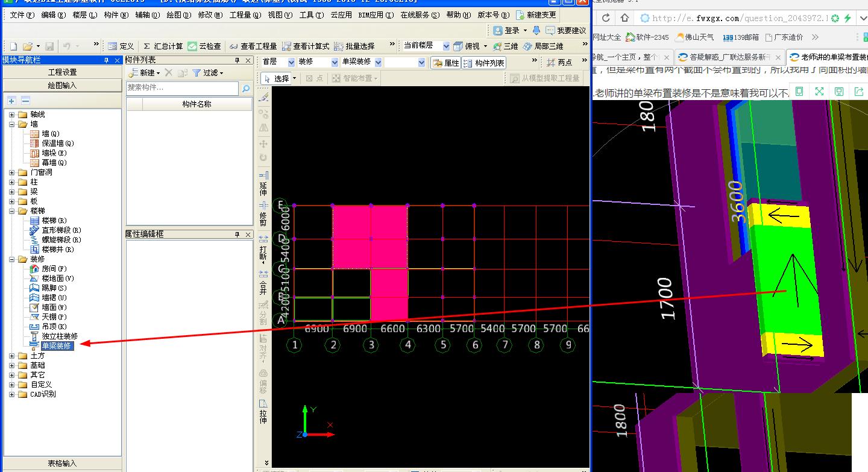The width and height of the screenshot is (868, 472).
Task: Click the 工程设置 button
Action: point(62,72)
